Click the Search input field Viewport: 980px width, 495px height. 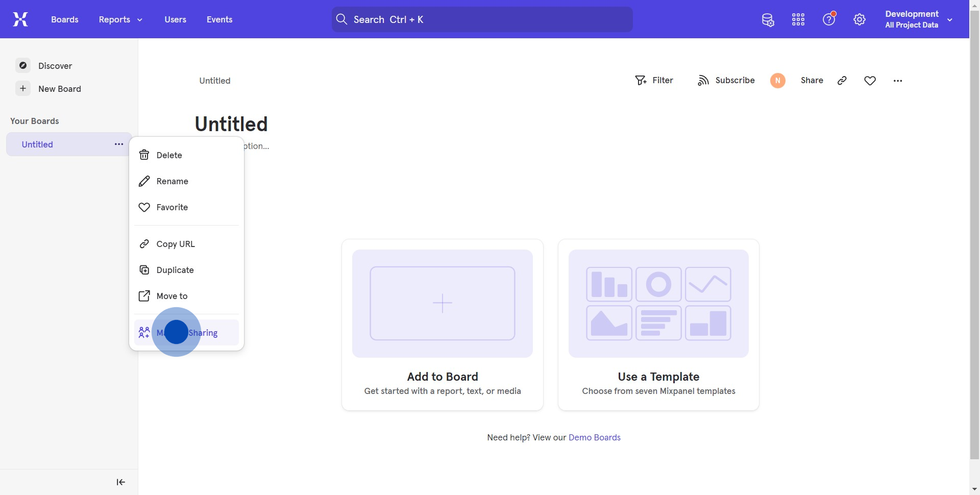pos(482,19)
